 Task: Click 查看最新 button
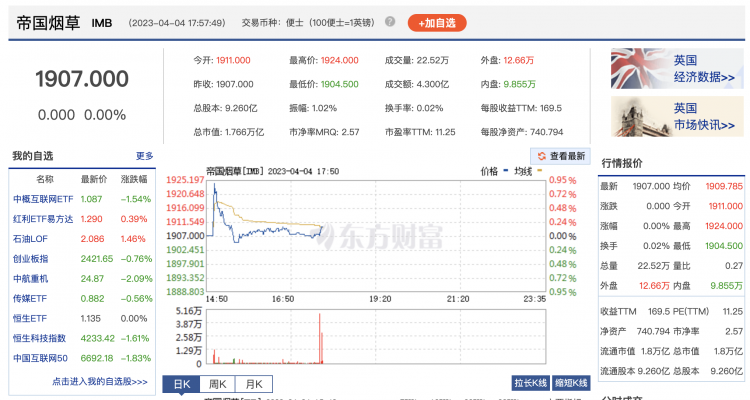[561, 156]
